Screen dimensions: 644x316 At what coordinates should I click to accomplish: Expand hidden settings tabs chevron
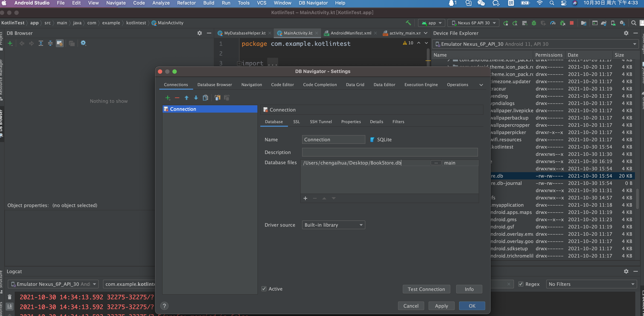[x=481, y=85]
